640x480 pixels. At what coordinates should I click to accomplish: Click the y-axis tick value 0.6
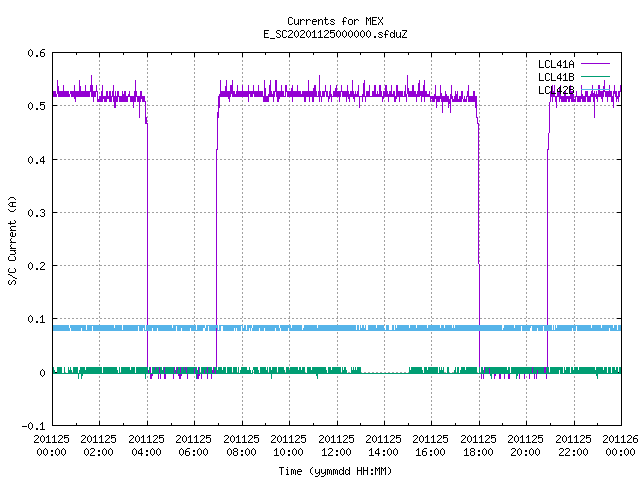coord(36,53)
